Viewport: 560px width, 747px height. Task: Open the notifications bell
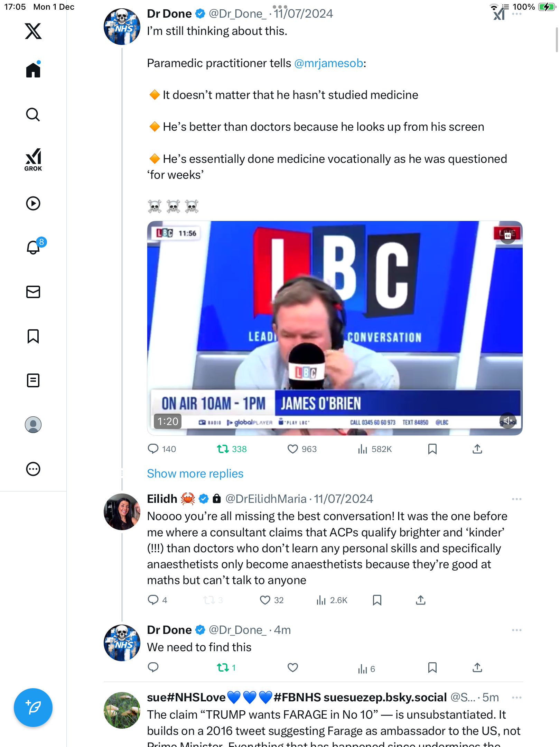[x=33, y=248]
